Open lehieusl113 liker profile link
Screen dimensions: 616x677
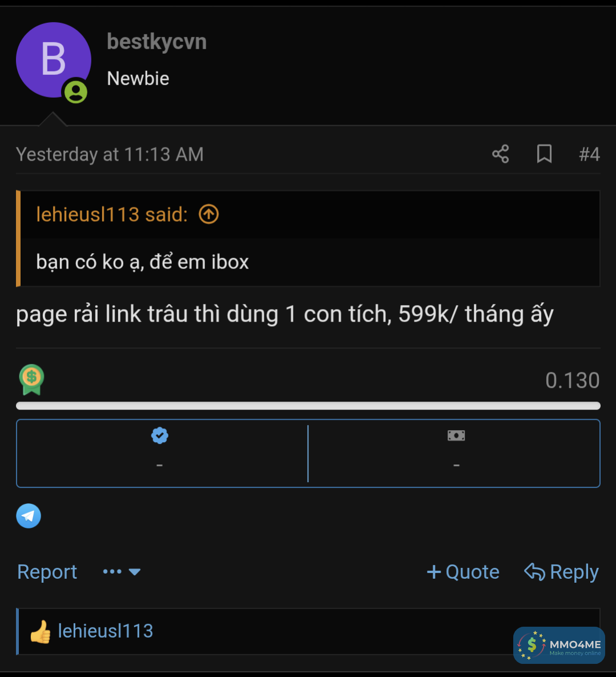106,631
